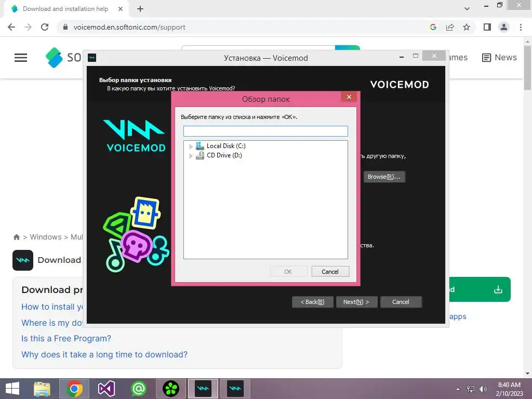Click the greyed OK button in folder dialog
This screenshot has height=399, width=532.
pyautogui.click(x=288, y=272)
